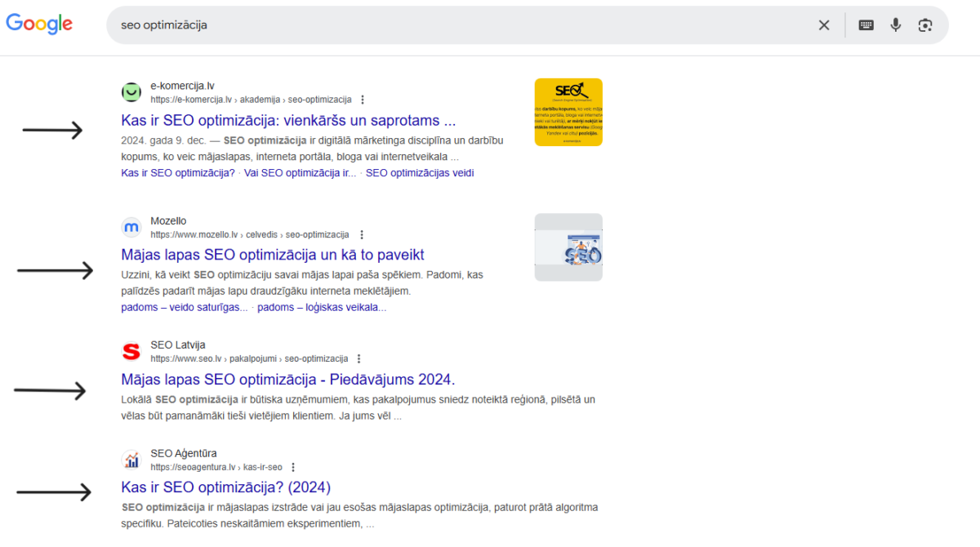The height and width of the screenshot is (547, 980).
Task: Click the 'Mozello' site name text
Action: click(x=168, y=221)
